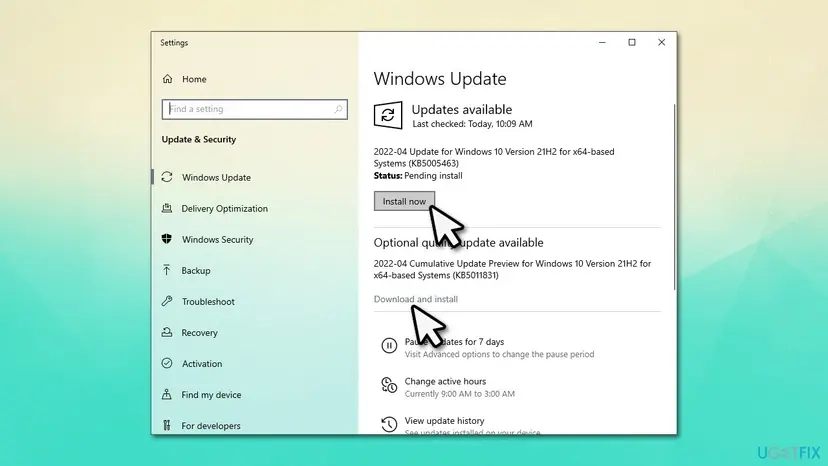Click the KB5011831 cumulative update description
The image size is (828, 466).
point(512,269)
